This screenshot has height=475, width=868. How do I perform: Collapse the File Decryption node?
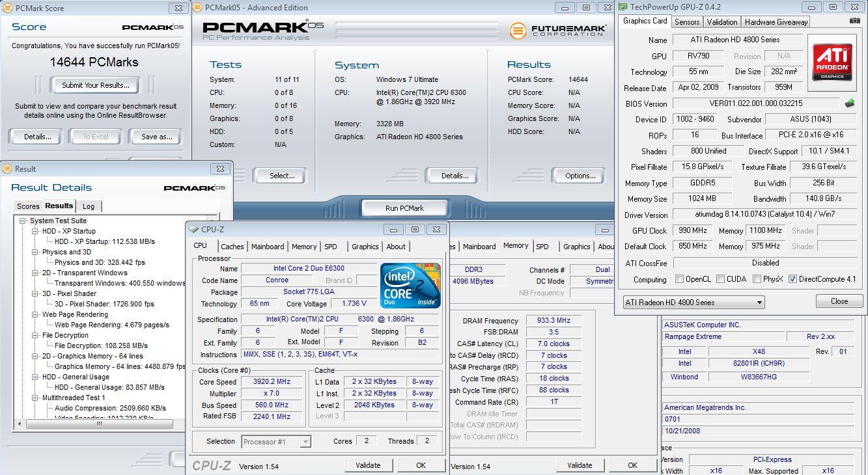35,335
